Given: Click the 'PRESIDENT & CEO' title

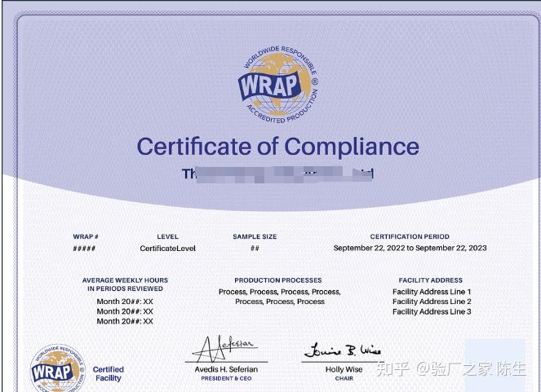Looking at the screenshot, I should 226,379.
